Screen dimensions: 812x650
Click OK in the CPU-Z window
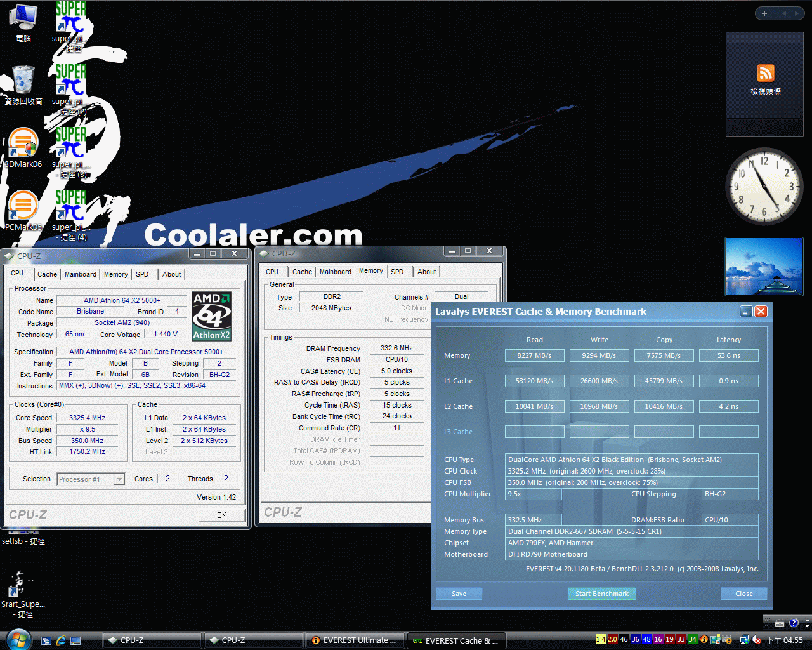pyautogui.click(x=221, y=515)
